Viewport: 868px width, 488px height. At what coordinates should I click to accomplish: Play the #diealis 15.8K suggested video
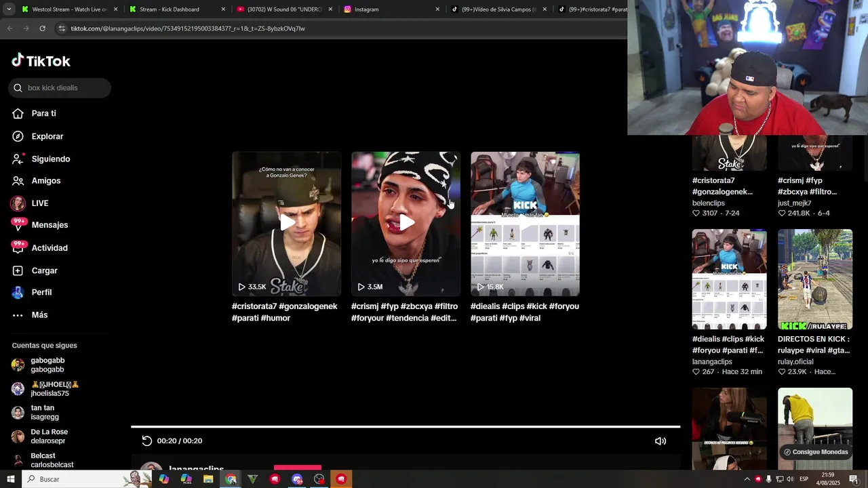click(525, 224)
